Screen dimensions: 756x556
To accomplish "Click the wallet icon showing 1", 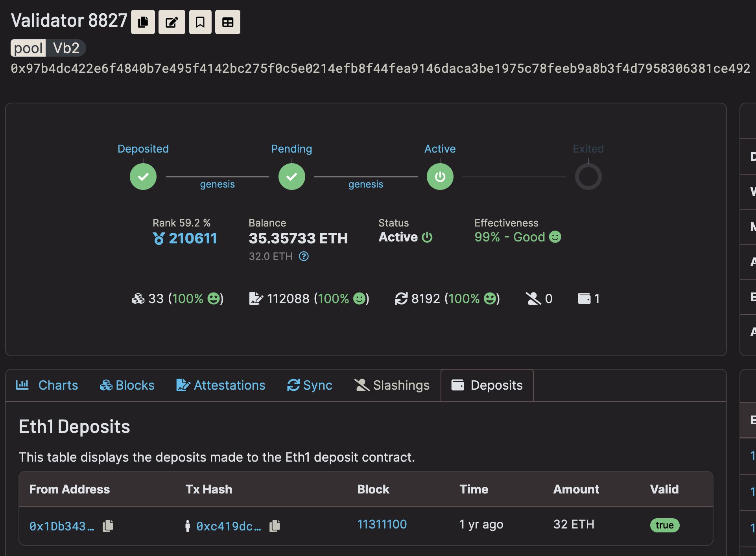I will [x=585, y=298].
